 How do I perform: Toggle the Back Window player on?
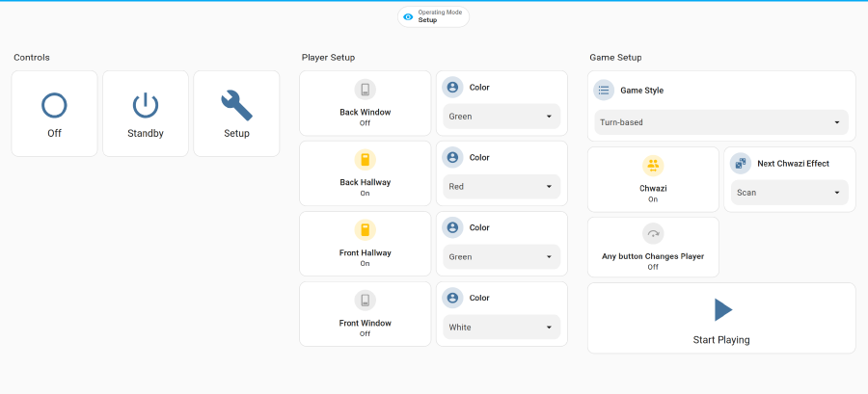366,103
